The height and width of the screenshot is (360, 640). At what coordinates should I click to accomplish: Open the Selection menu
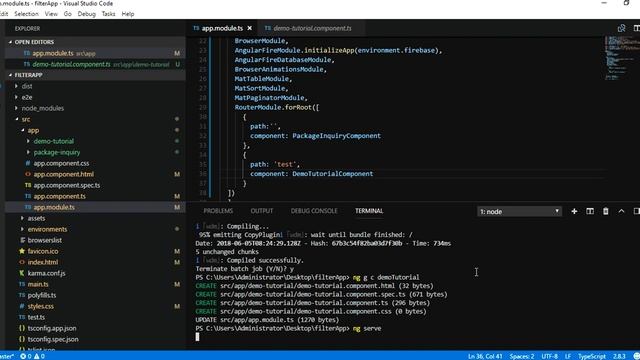[x=27, y=14]
